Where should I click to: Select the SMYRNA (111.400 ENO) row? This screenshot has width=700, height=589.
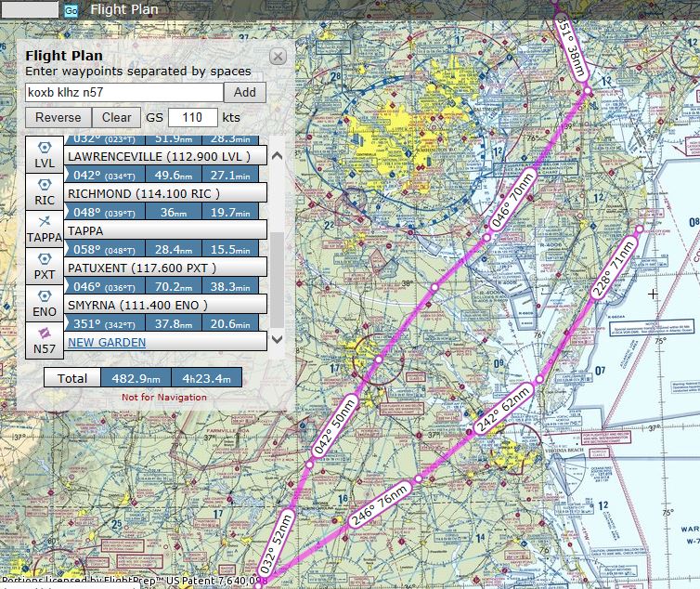point(165,305)
